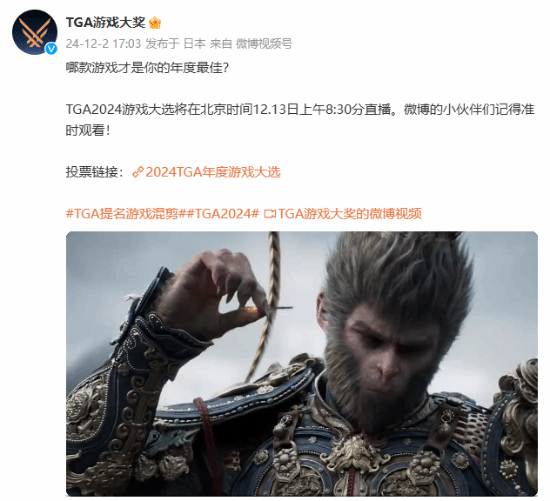Open the TGA游戏大奖 username link

coord(106,22)
